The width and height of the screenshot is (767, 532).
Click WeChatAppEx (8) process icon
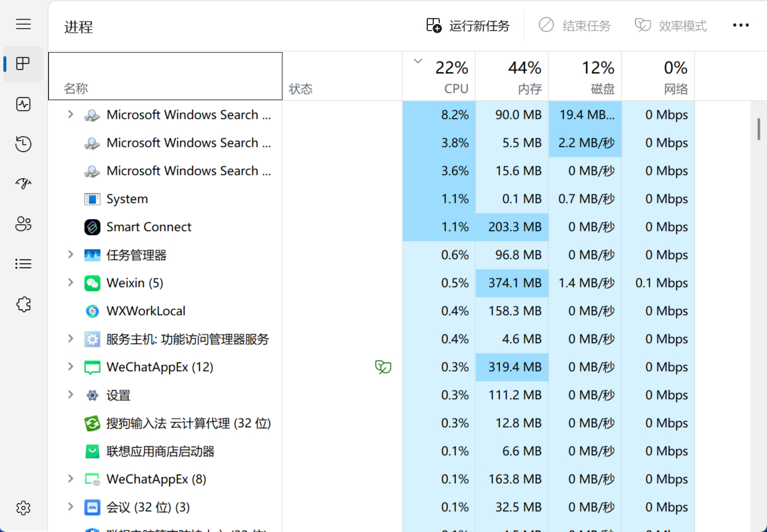click(x=92, y=480)
